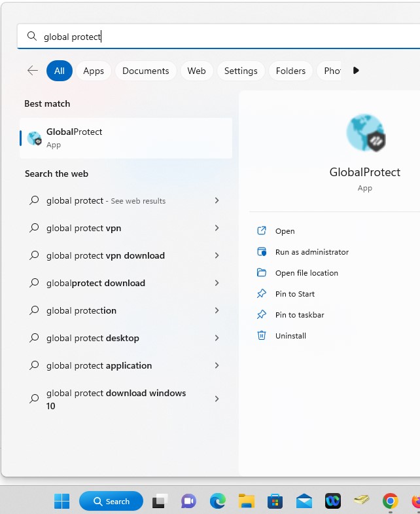Show more filter tabs with the play arrow

tap(356, 71)
